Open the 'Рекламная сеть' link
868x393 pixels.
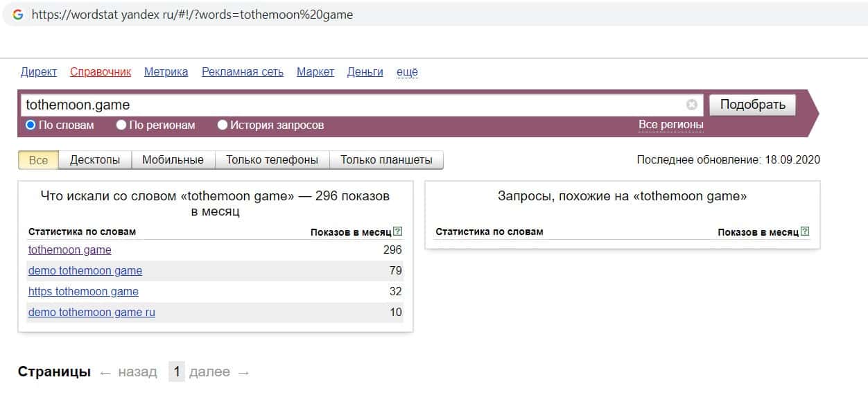pos(243,72)
